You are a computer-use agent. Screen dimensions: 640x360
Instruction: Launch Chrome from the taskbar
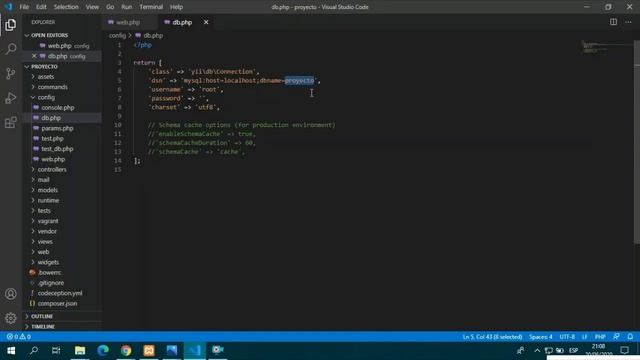(x=126, y=350)
